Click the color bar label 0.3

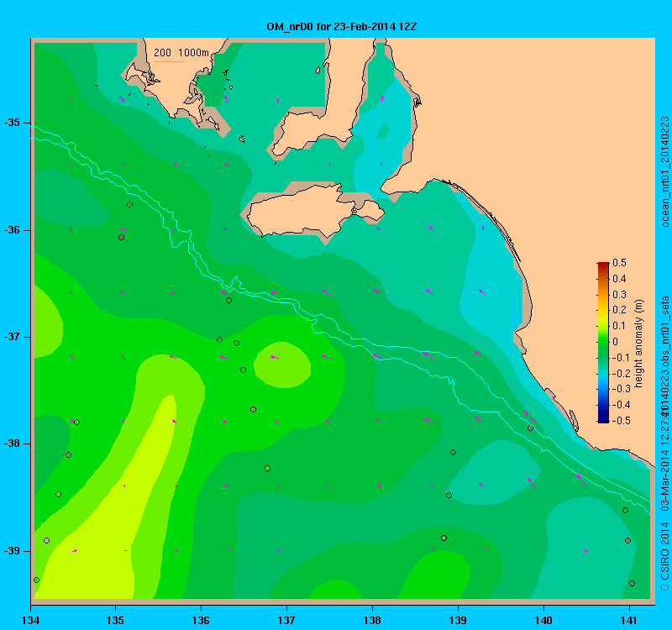tap(619, 295)
